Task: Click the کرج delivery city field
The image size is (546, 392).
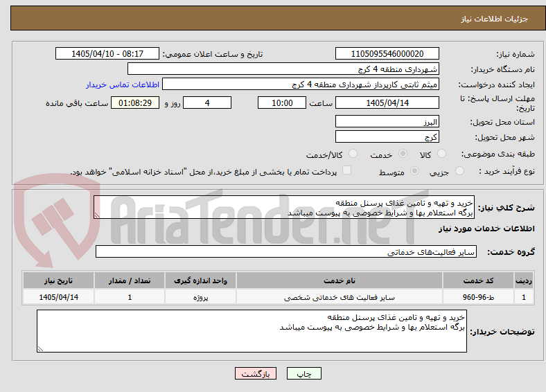Action: click(x=387, y=136)
